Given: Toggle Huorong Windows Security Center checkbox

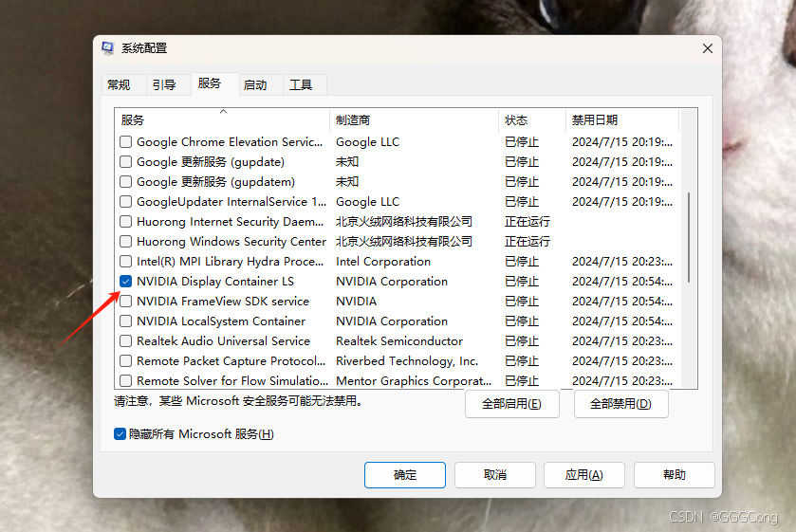Looking at the screenshot, I should pyautogui.click(x=125, y=241).
